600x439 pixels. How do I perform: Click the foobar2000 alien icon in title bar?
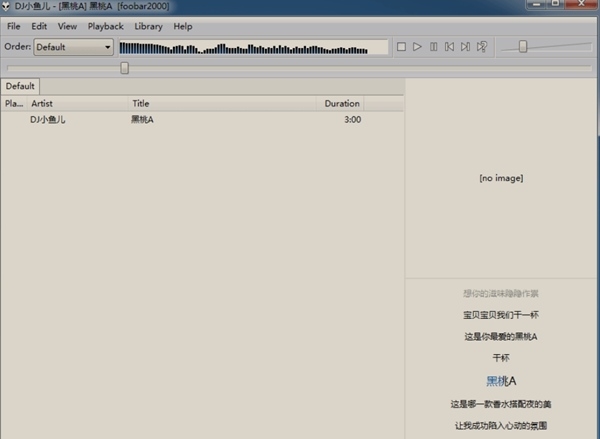tap(6, 6)
